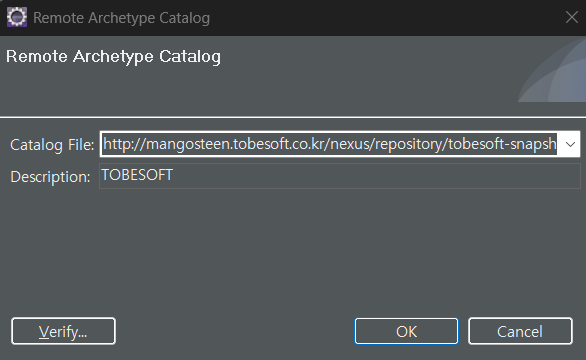This screenshot has width=586, height=360.
Task: Close the Remote Archetype Catalog dialog
Action: coord(571,17)
